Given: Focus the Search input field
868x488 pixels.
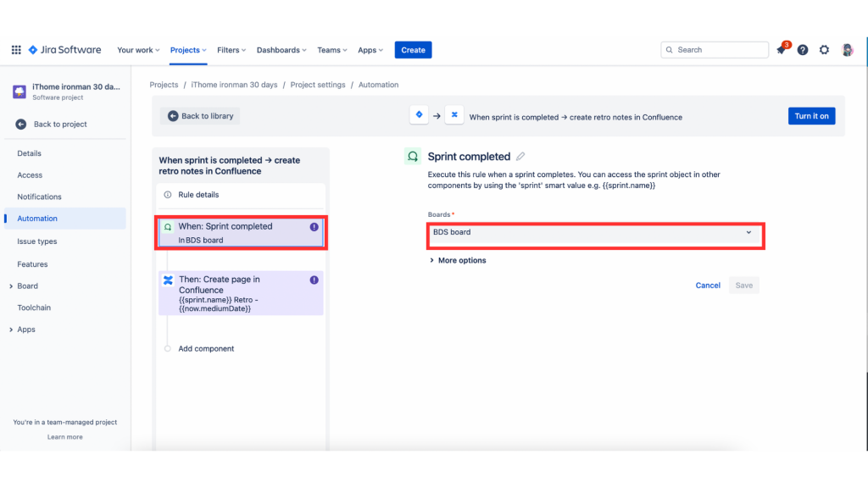Looking at the screenshot, I should [x=715, y=50].
